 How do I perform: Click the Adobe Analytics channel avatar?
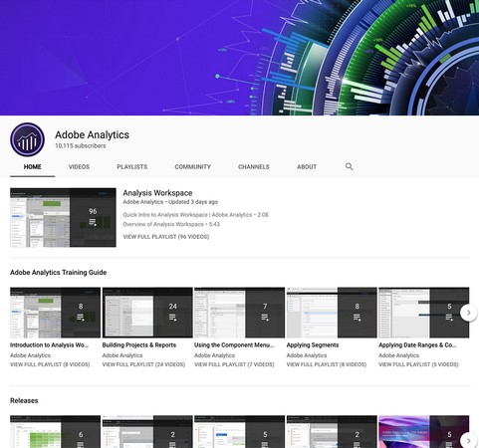[x=27, y=139]
